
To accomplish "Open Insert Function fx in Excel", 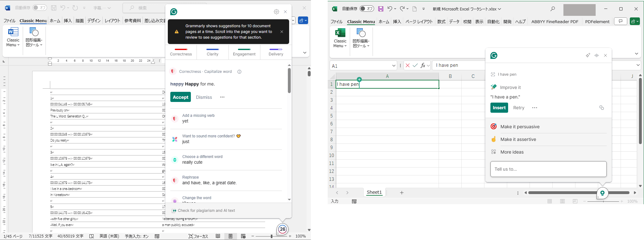I will (423, 65).
